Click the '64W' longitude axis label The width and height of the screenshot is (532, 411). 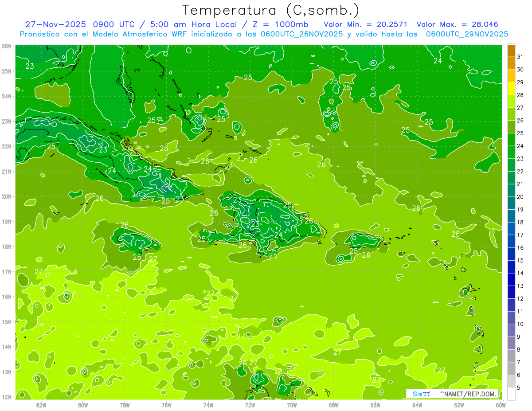(x=417, y=405)
